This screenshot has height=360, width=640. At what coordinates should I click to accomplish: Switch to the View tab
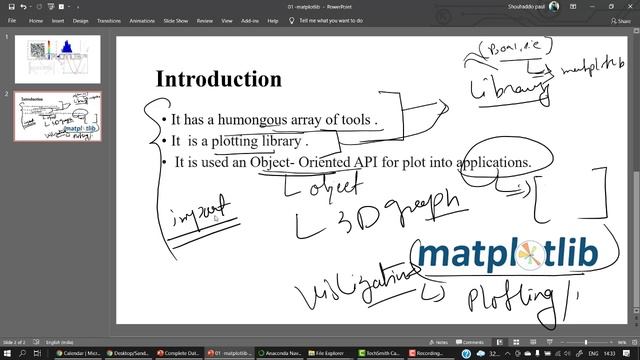click(x=227, y=21)
